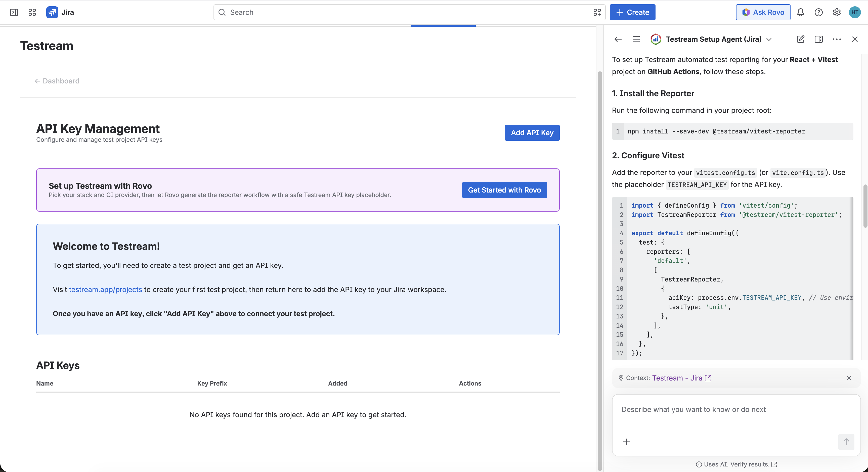
Task: Expand Testream Setup Agent dropdown
Action: pos(769,39)
